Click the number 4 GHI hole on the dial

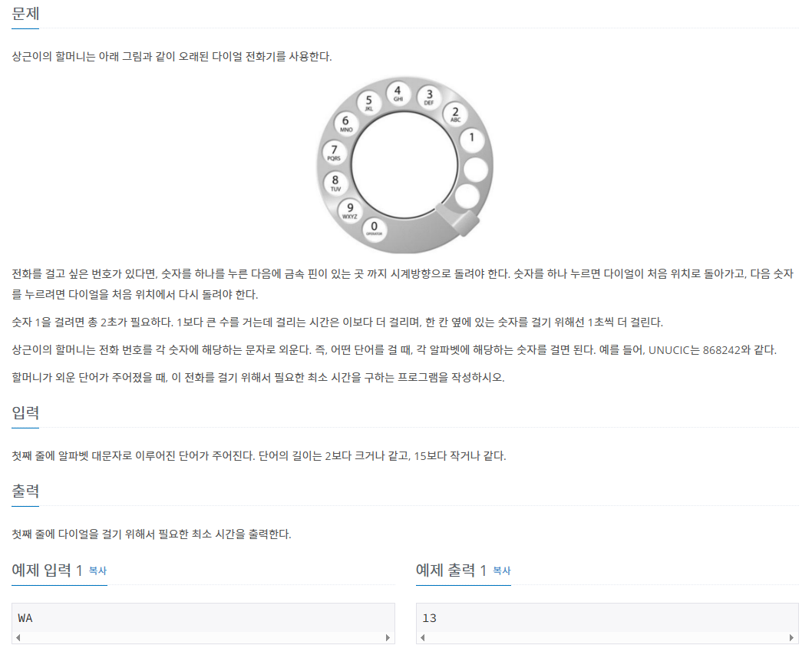398,94
